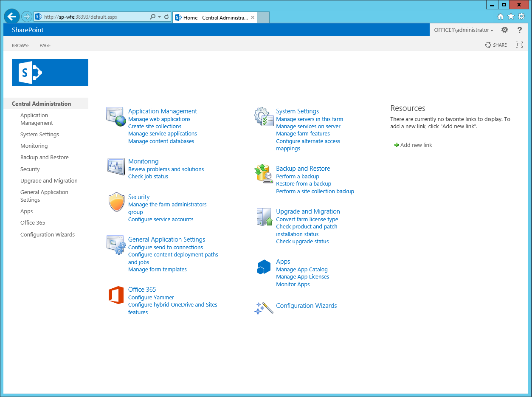Open Backup and Restore in left navigation

tap(45, 158)
